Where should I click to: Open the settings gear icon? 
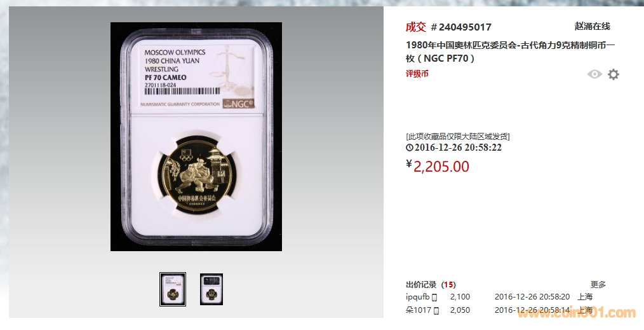(x=613, y=74)
